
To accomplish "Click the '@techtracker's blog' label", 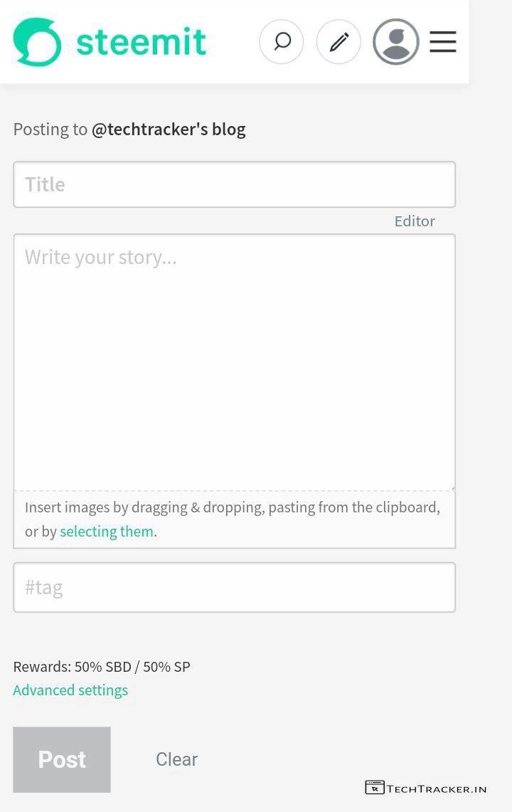I will [169, 130].
